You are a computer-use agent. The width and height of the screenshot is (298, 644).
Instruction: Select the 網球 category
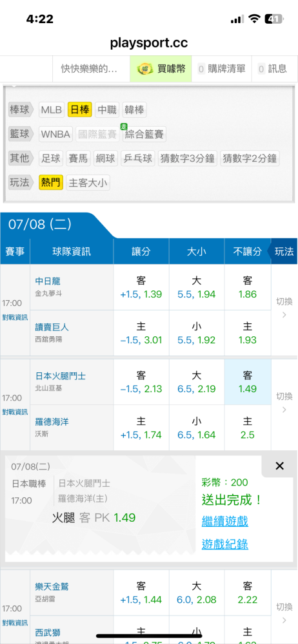coord(105,158)
